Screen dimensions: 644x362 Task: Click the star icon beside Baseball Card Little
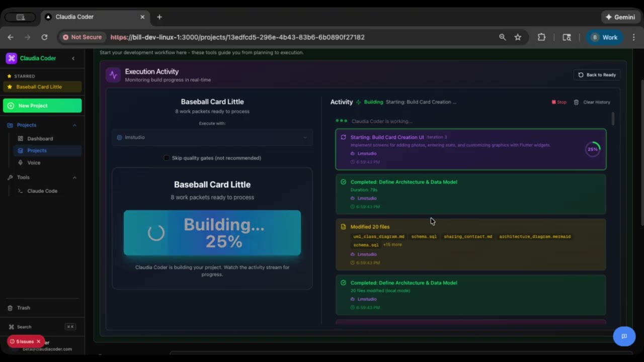pos(10,87)
